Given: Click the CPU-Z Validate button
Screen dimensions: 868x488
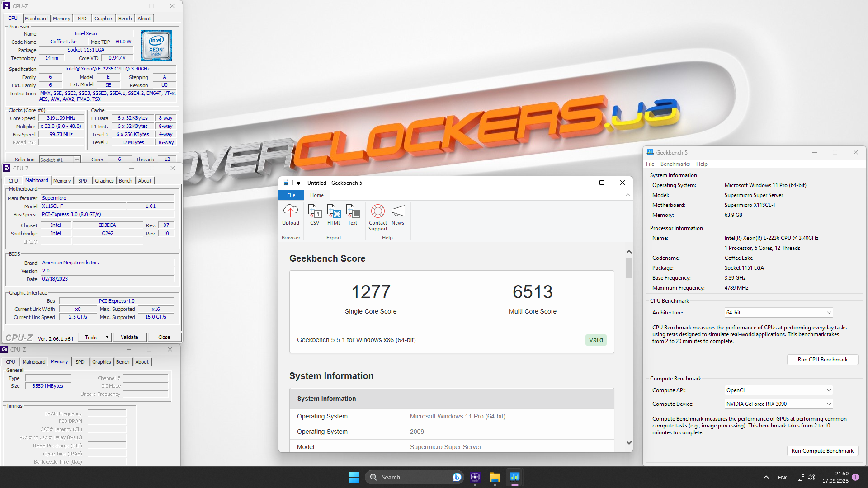Looking at the screenshot, I should click(129, 337).
